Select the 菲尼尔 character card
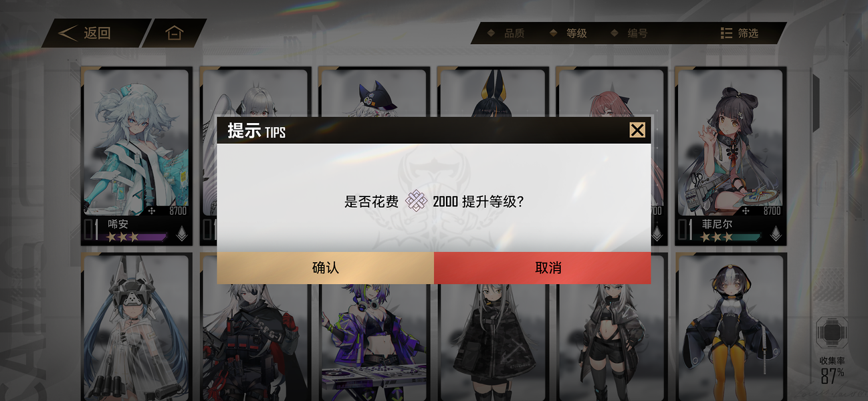 pos(730,156)
